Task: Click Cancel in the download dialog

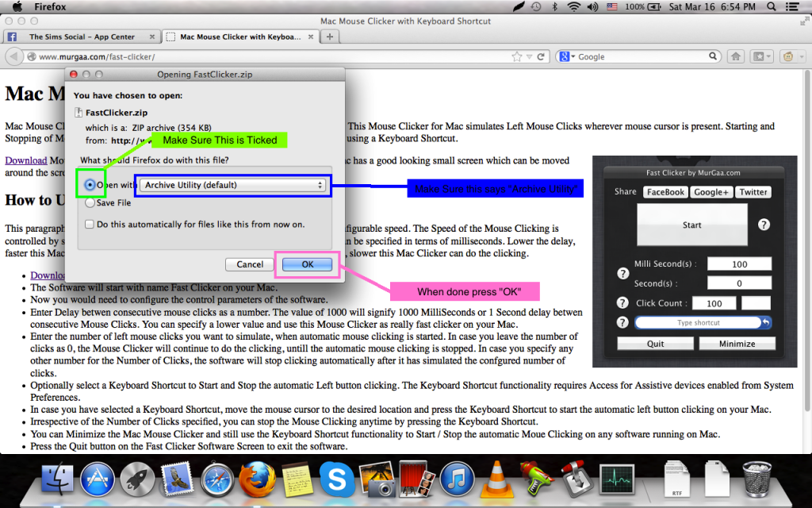Action: (x=250, y=264)
